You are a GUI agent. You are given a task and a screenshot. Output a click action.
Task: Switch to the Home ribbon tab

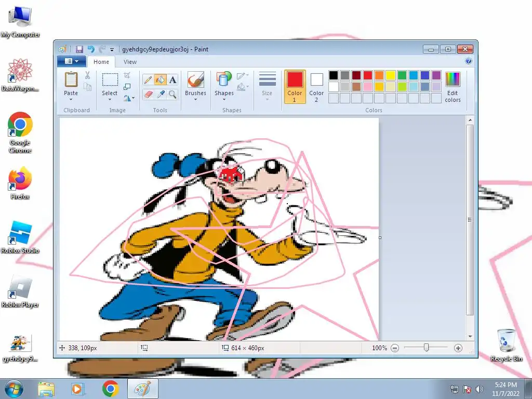pyautogui.click(x=101, y=62)
